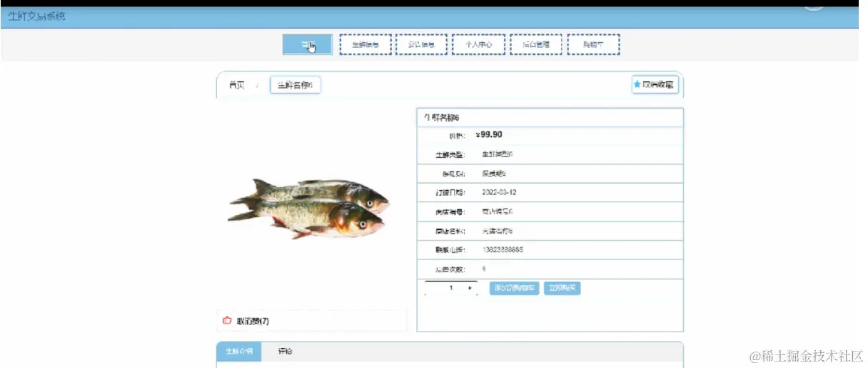Image resolution: width=868 pixels, height=368 pixels.
Task: Open the 生鲜信息 menu item
Action: pyautogui.click(x=365, y=44)
